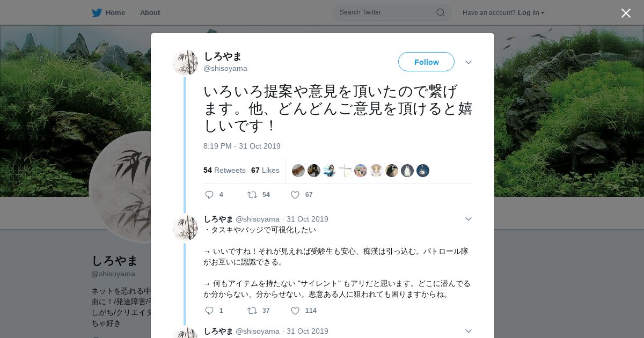The height and width of the screenshot is (338, 644).
Task: Click the search magnifier icon
Action: tap(440, 12)
